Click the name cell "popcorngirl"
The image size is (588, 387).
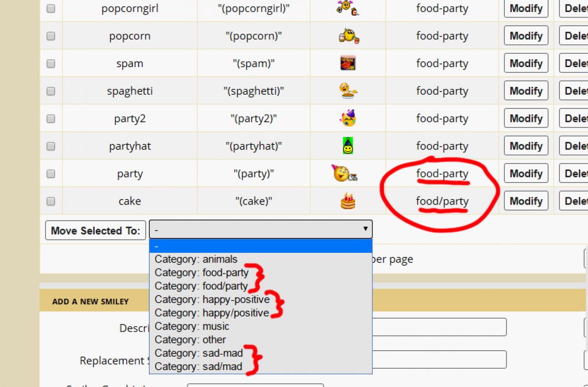(x=130, y=8)
